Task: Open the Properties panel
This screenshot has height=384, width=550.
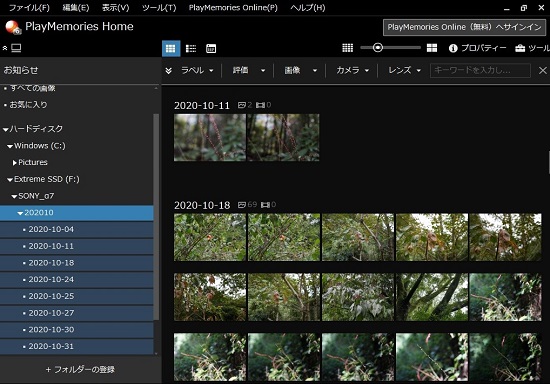Action: coord(477,48)
